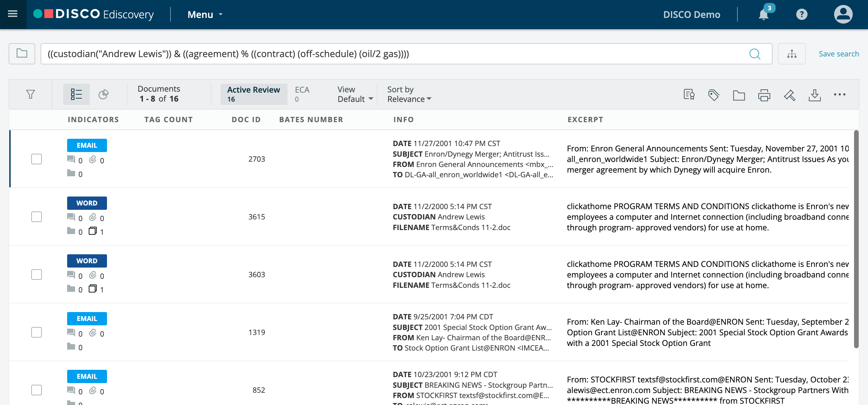Click notes icon for doc 2703

[71, 159]
